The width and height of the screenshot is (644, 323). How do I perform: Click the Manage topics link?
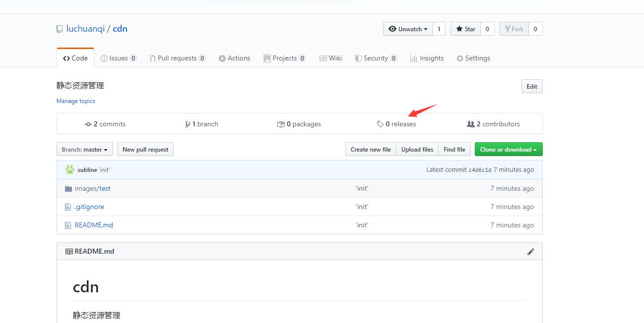(x=76, y=101)
